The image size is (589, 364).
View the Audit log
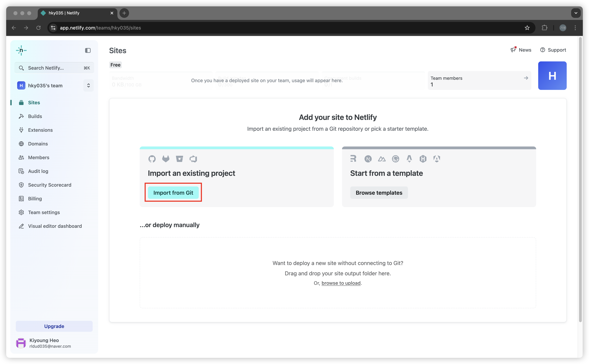click(38, 171)
